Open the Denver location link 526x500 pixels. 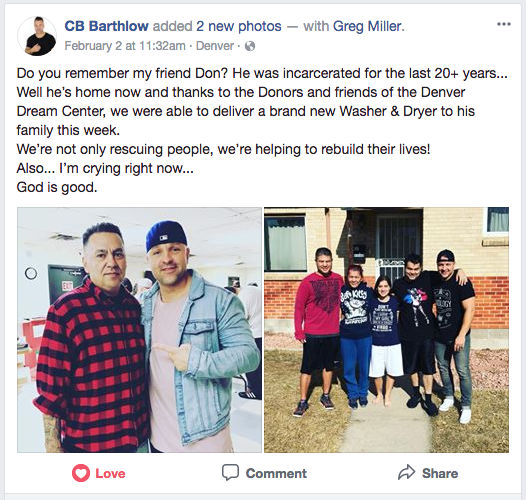pyautogui.click(x=215, y=46)
